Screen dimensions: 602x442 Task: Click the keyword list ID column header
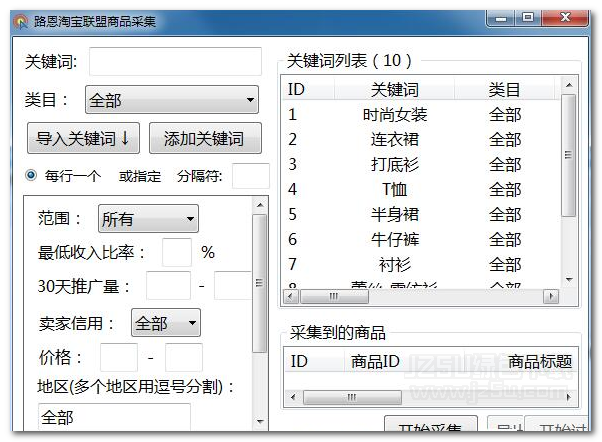[308, 89]
